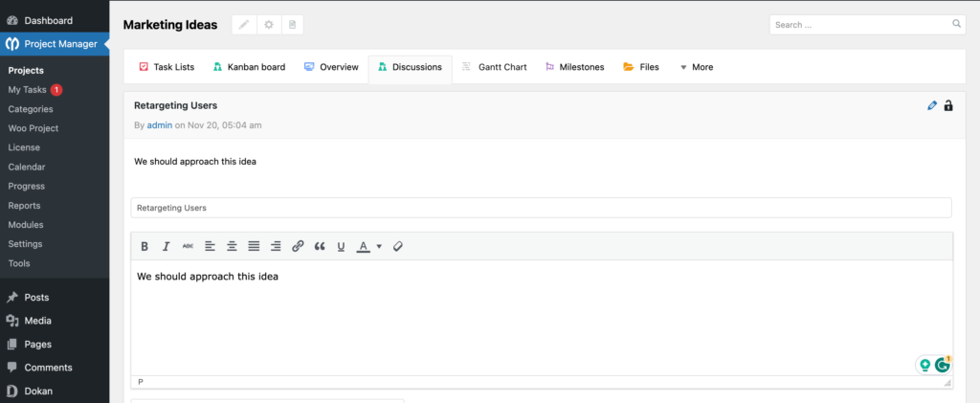The image size is (980, 403).
Task: Open License sidebar item
Action: coord(24,148)
